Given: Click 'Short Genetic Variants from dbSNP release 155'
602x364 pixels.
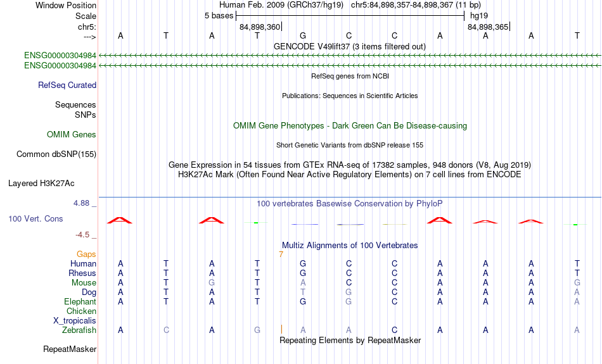Looking at the screenshot, I should (350, 145).
